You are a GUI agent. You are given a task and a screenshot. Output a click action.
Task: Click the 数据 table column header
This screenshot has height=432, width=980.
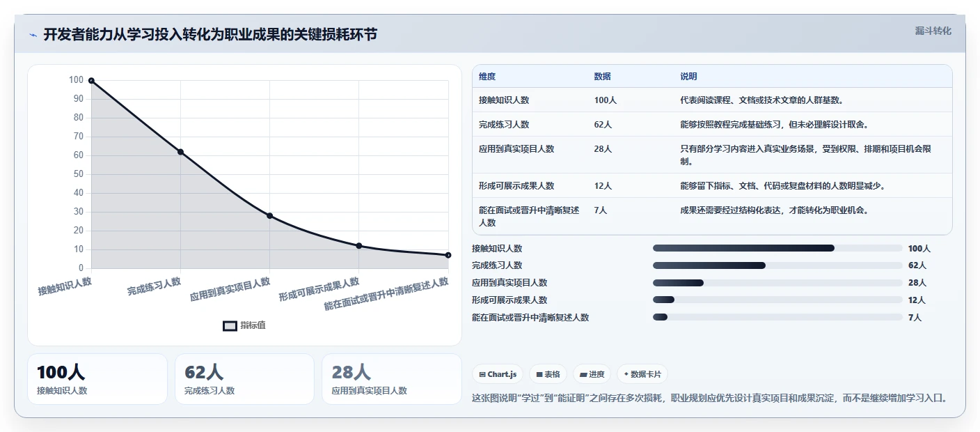(x=603, y=77)
